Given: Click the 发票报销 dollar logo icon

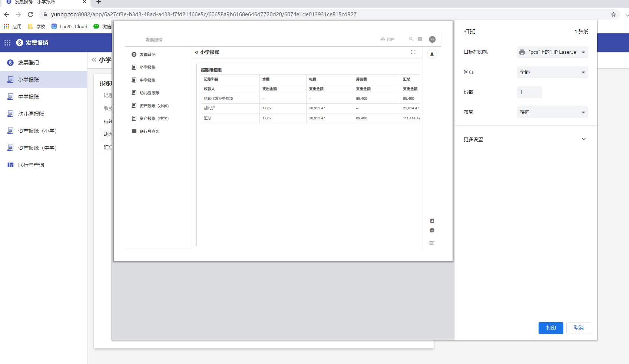Looking at the screenshot, I should coord(20,43).
